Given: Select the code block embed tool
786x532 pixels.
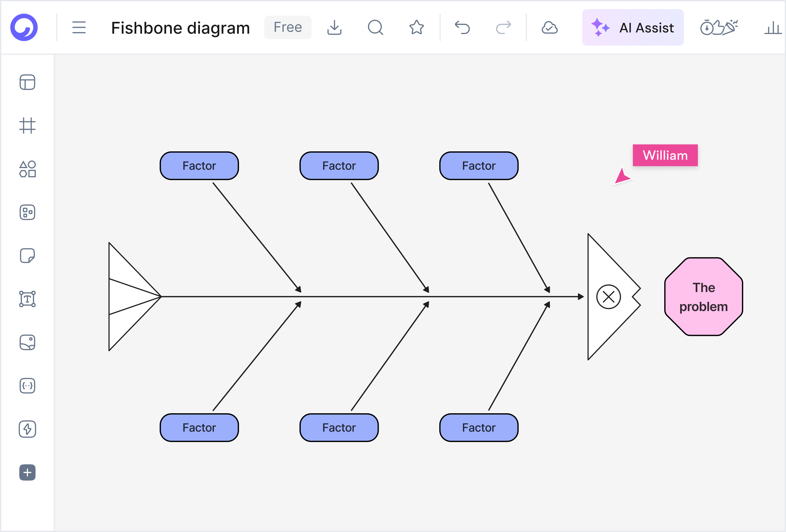Looking at the screenshot, I should point(27,386).
